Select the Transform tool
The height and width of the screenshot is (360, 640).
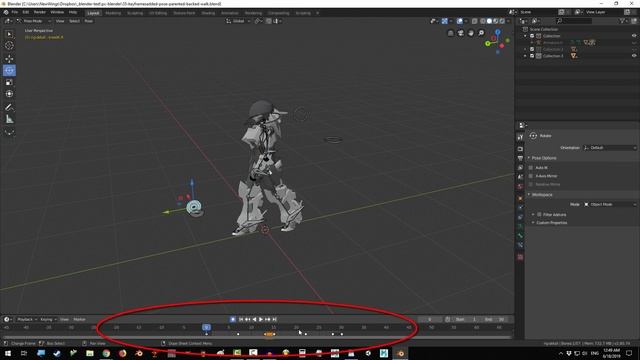[9, 94]
